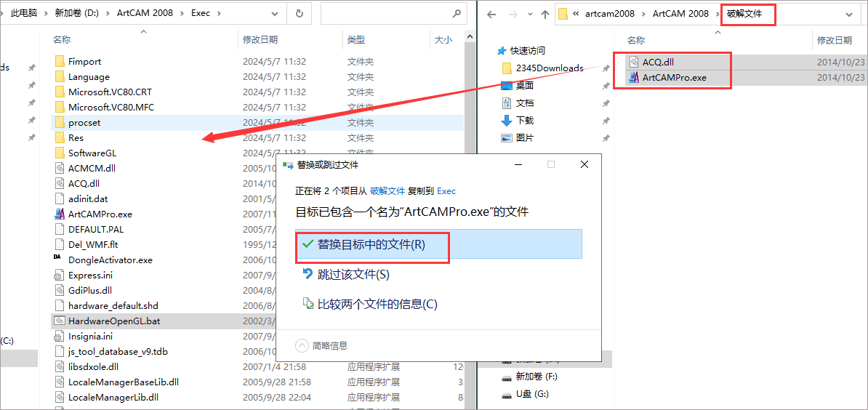868x410 pixels.
Task: Select 比较两个文件的信息(C) option
Action: click(370, 304)
